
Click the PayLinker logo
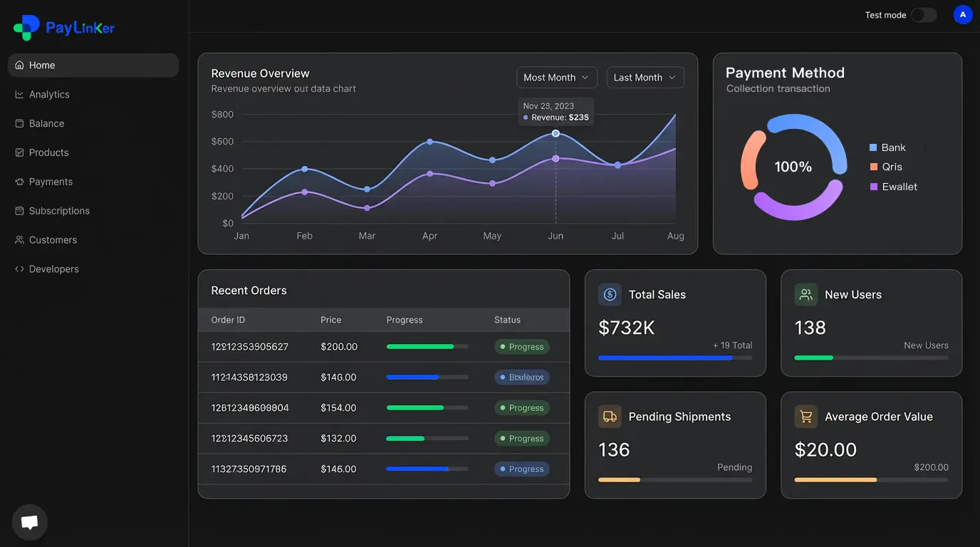click(x=63, y=27)
